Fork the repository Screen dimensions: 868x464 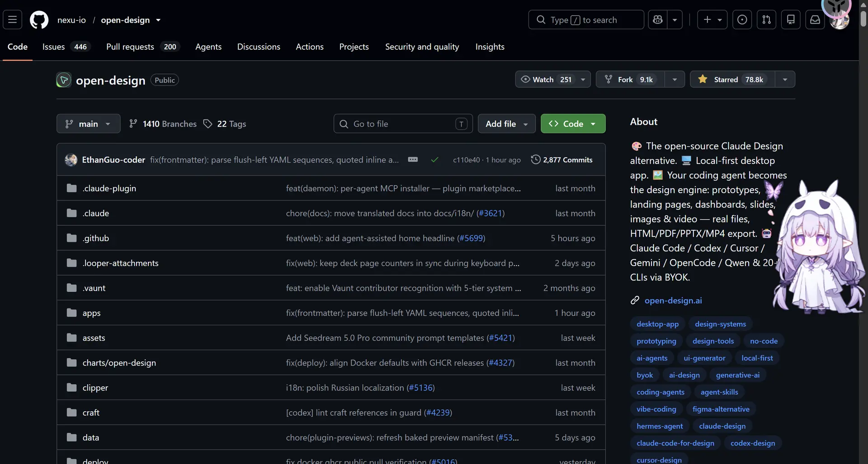pyautogui.click(x=630, y=79)
